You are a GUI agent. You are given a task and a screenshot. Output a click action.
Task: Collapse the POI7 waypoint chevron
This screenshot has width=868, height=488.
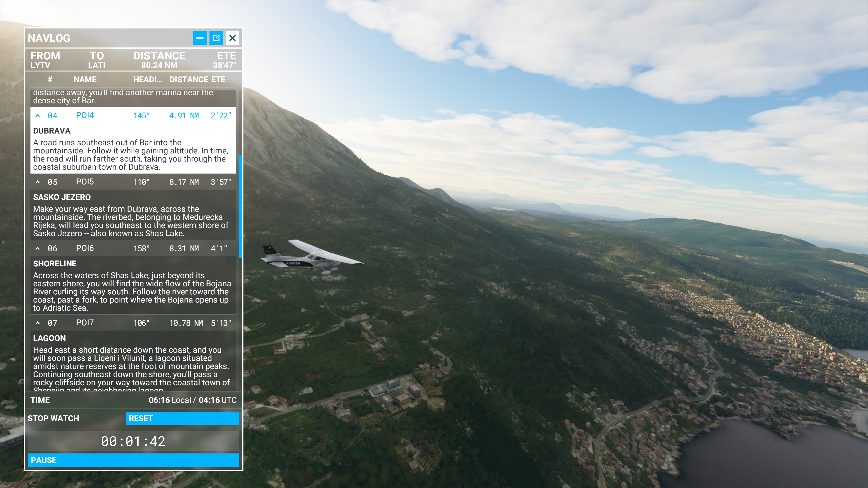[x=38, y=323]
